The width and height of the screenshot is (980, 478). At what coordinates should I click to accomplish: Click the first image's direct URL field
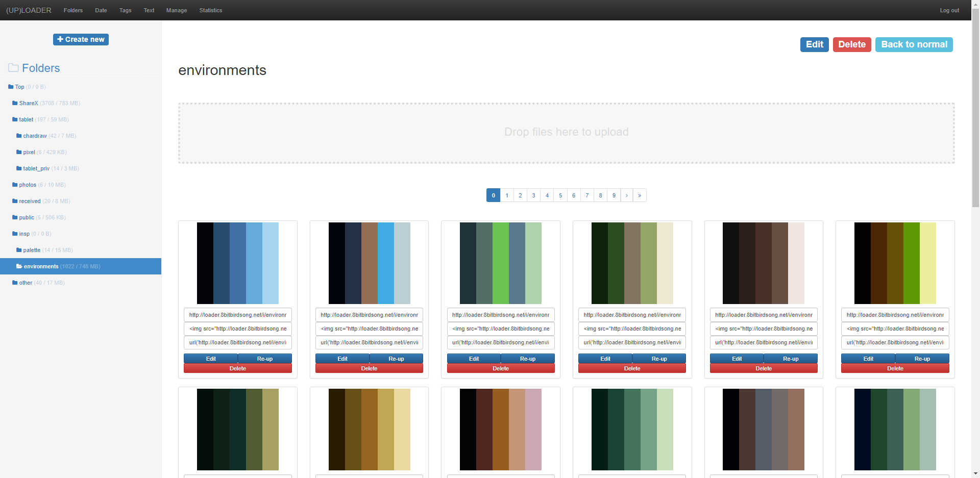[x=238, y=315]
